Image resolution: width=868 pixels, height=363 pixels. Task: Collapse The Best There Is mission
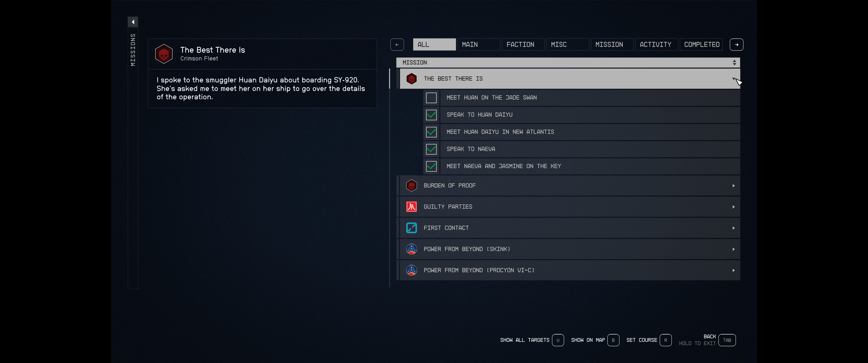click(734, 79)
